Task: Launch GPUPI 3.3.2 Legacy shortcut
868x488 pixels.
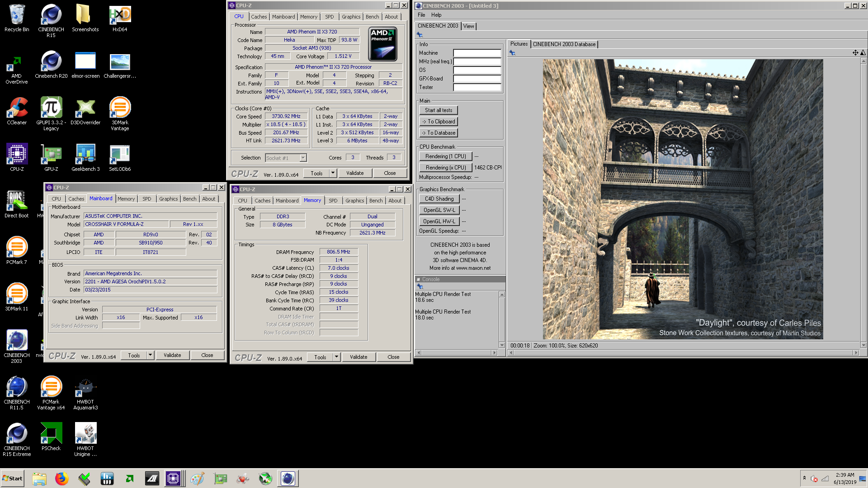Action: [51, 114]
